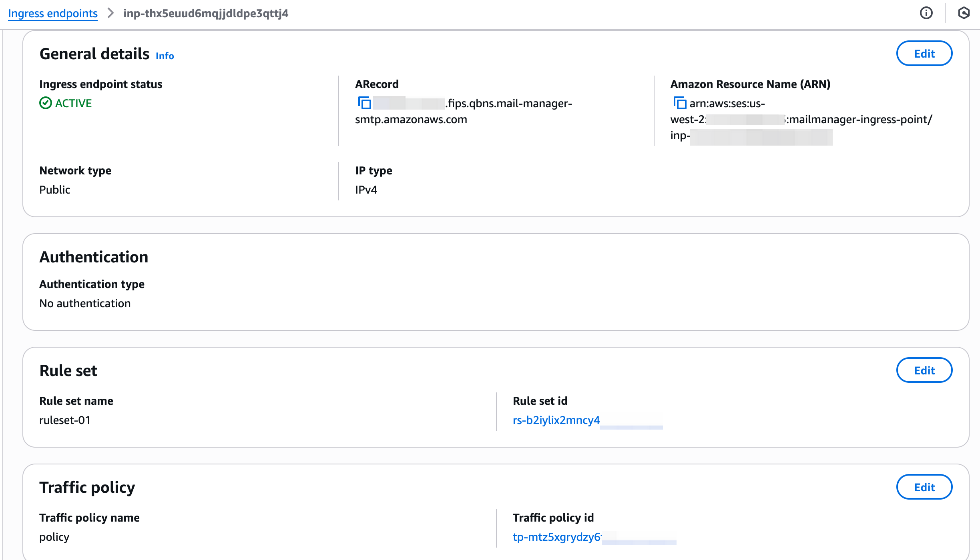Edit the Traffic policy section

pos(924,487)
